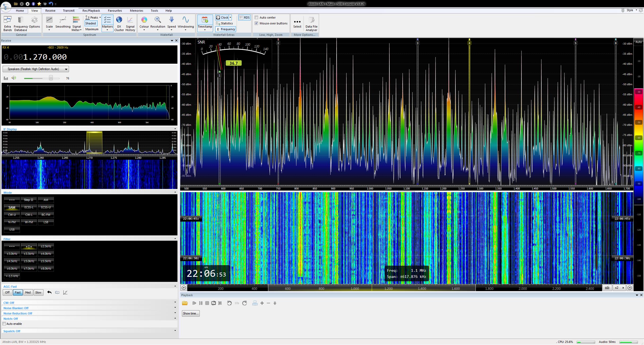
Task: Enable Notch Auto enable checkbox
Action: [4, 324]
